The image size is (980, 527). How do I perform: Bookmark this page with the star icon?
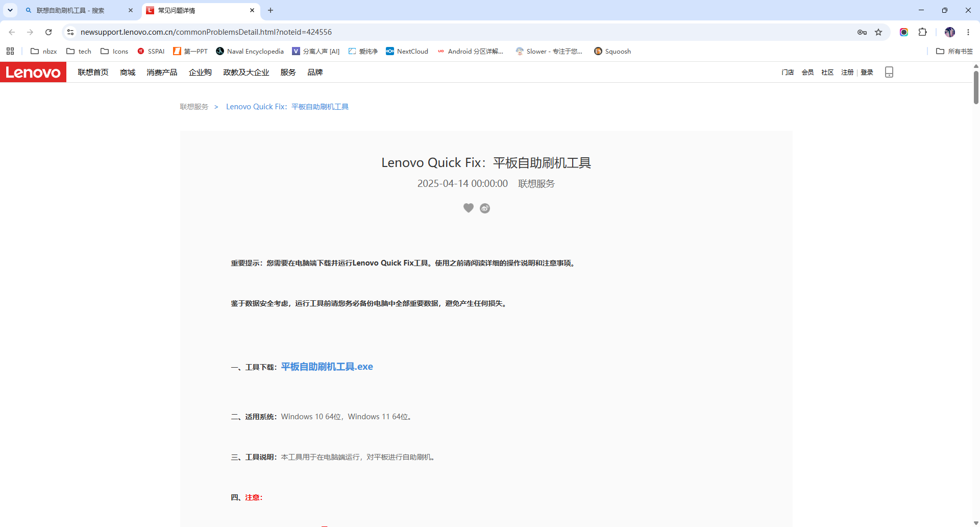pos(878,32)
